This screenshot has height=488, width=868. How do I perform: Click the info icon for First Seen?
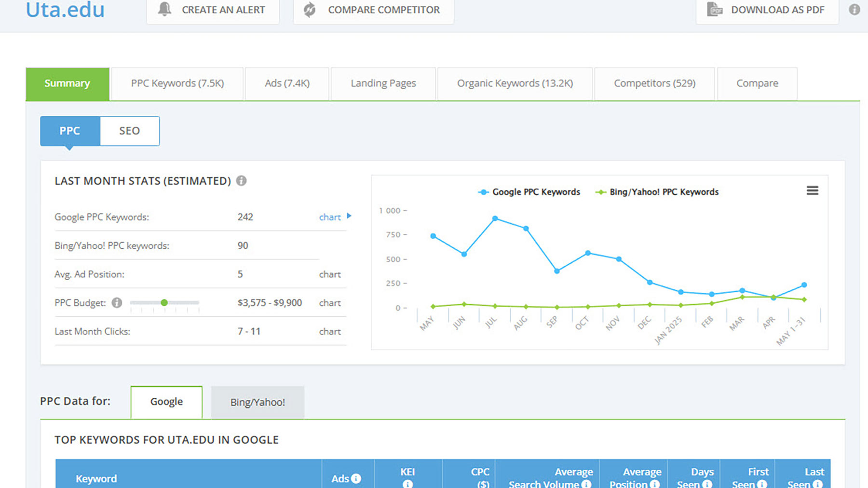click(762, 484)
